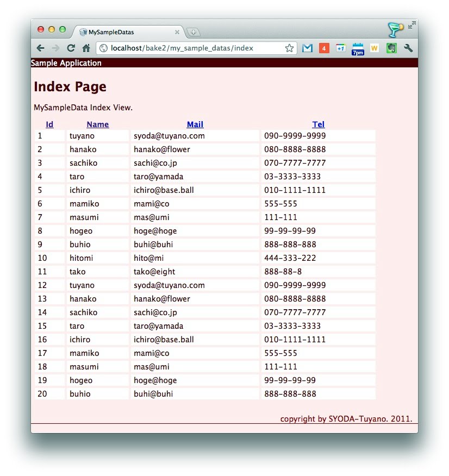Click the browser back arrow
The width and height of the screenshot is (449, 476).
point(40,48)
